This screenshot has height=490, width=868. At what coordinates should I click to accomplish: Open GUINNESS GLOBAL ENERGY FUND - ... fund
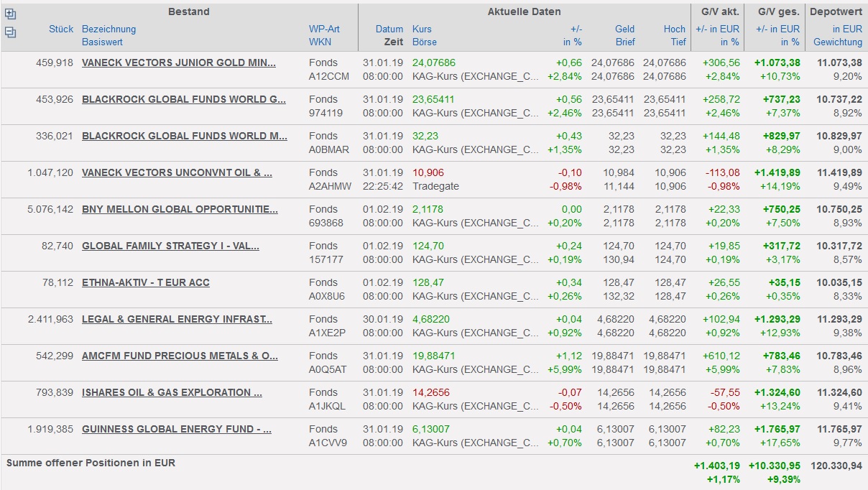point(177,429)
